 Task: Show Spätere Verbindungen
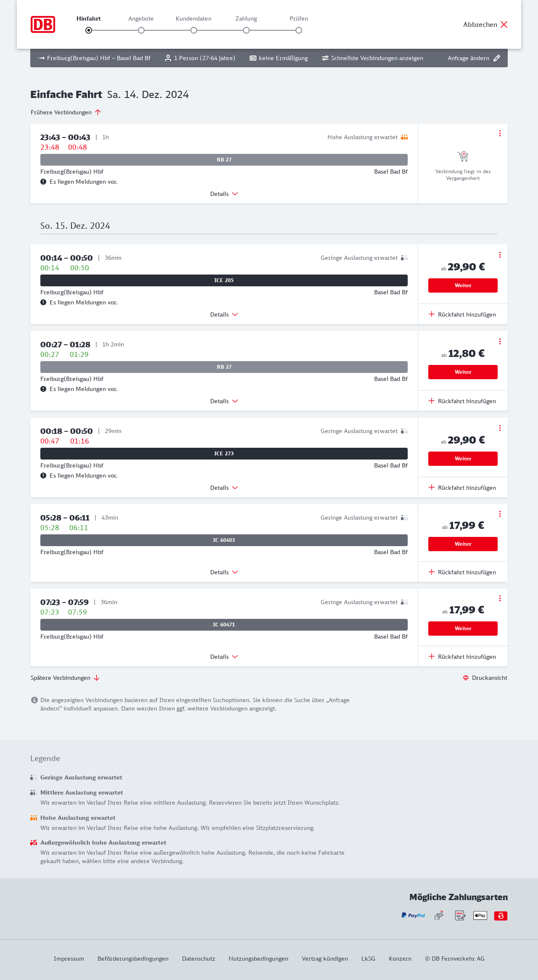point(65,678)
